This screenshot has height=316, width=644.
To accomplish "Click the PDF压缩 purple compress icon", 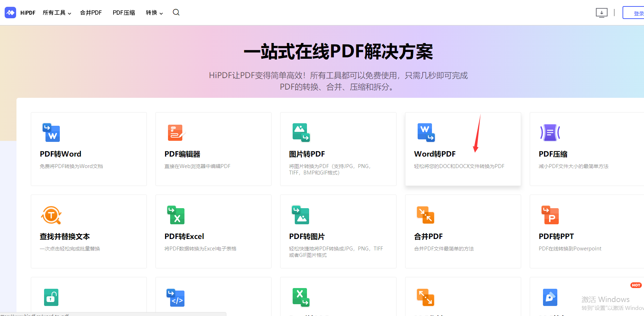I will click(550, 133).
